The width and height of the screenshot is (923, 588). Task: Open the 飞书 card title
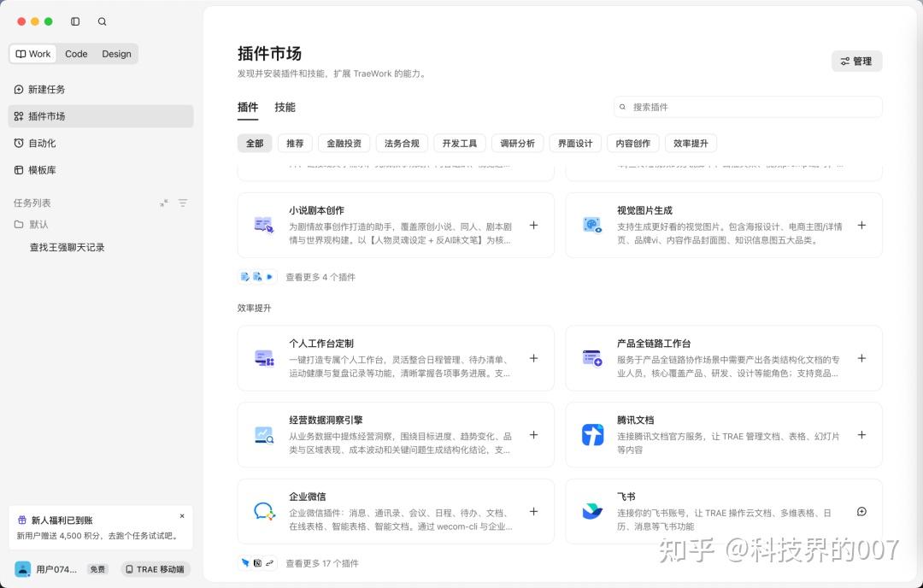pyautogui.click(x=626, y=497)
